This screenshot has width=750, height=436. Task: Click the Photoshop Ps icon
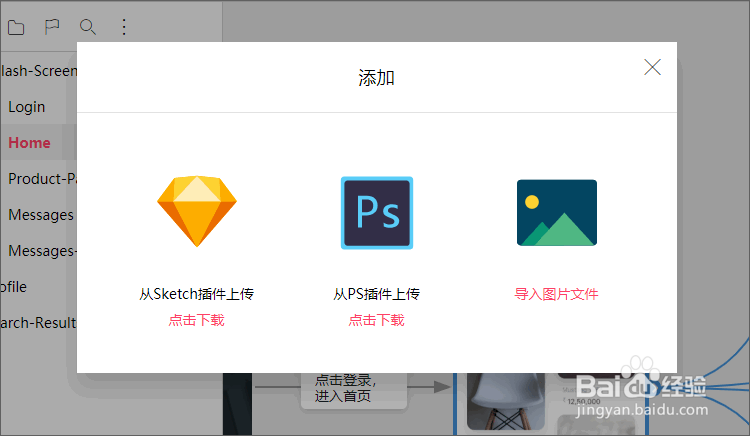point(377,213)
